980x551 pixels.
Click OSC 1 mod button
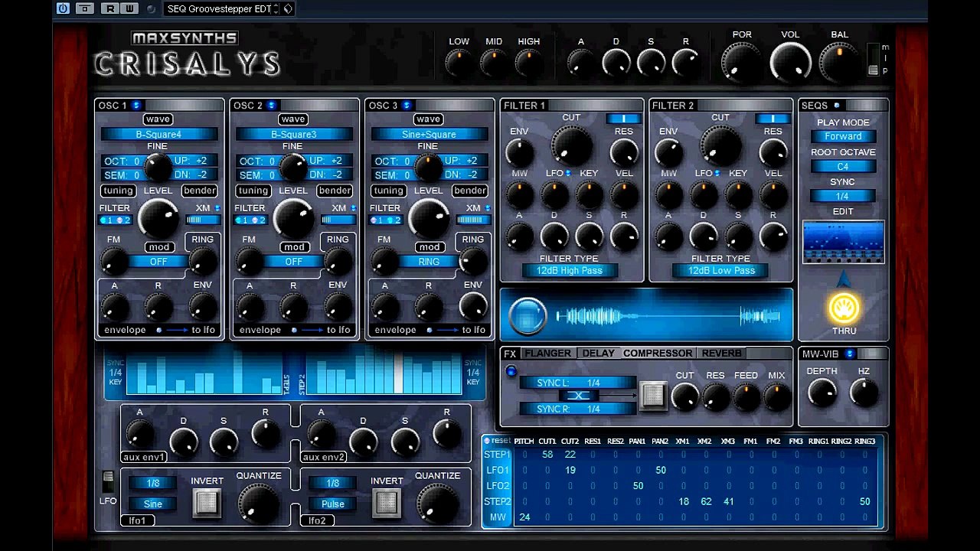[x=159, y=247]
